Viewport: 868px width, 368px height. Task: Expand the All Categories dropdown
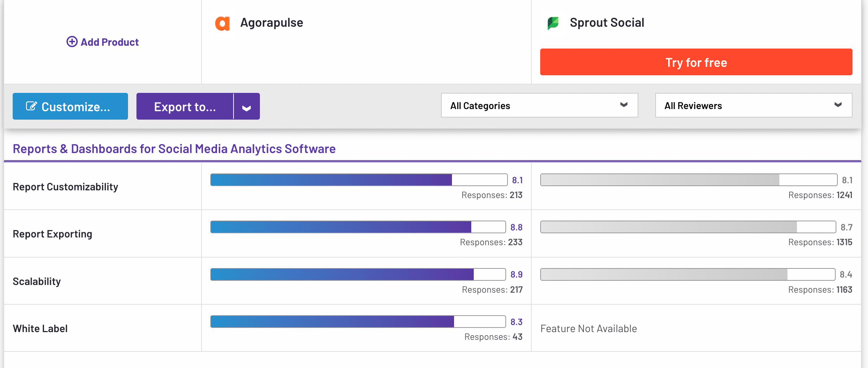(540, 105)
